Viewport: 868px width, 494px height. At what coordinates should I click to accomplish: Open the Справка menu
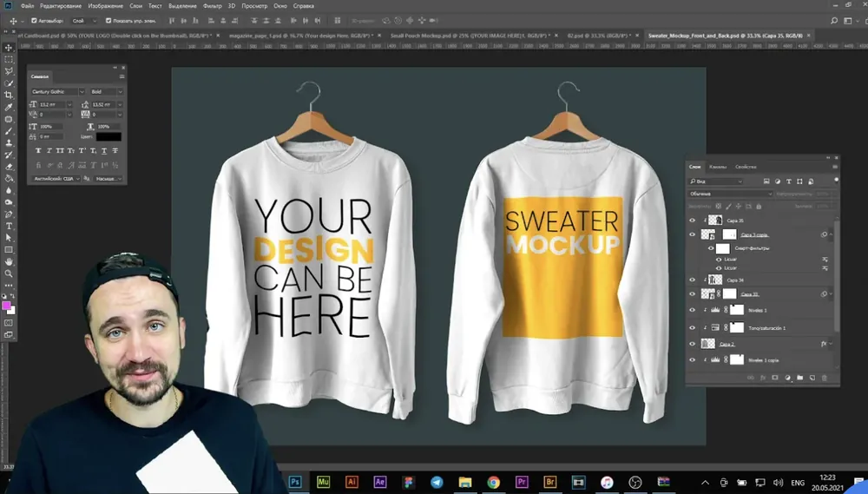pos(303,6)
